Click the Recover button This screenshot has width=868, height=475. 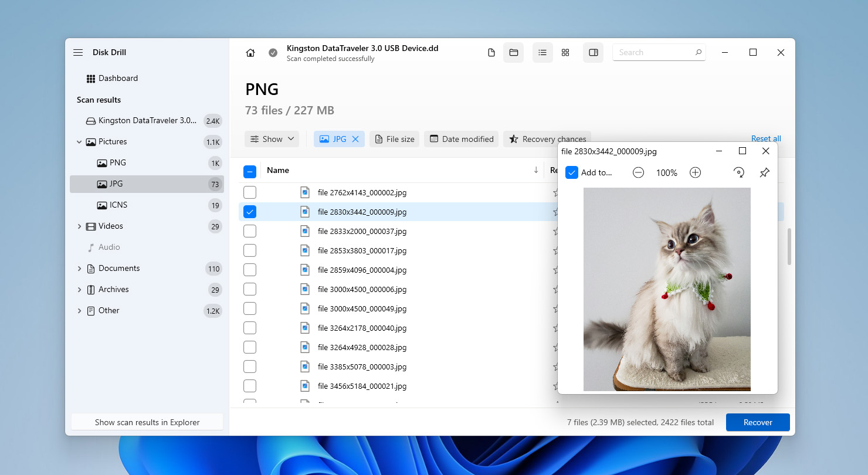pos(757,422)
